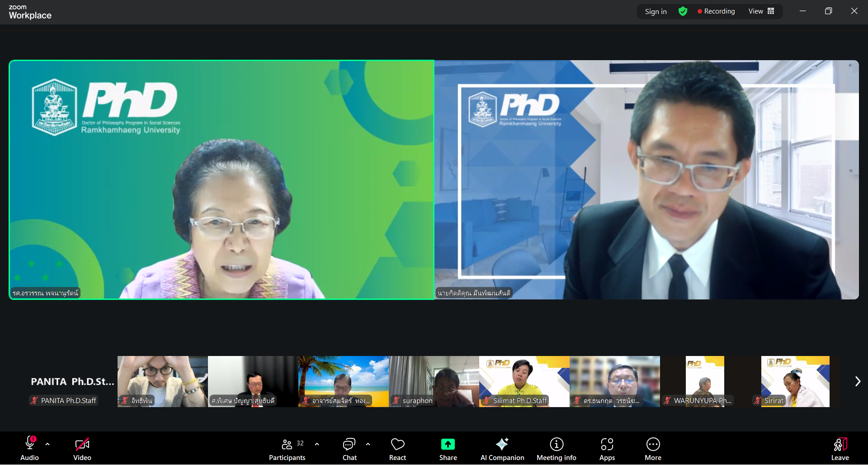Show next page of participant thumbnails
868x465 pixels.
point(857,381)
